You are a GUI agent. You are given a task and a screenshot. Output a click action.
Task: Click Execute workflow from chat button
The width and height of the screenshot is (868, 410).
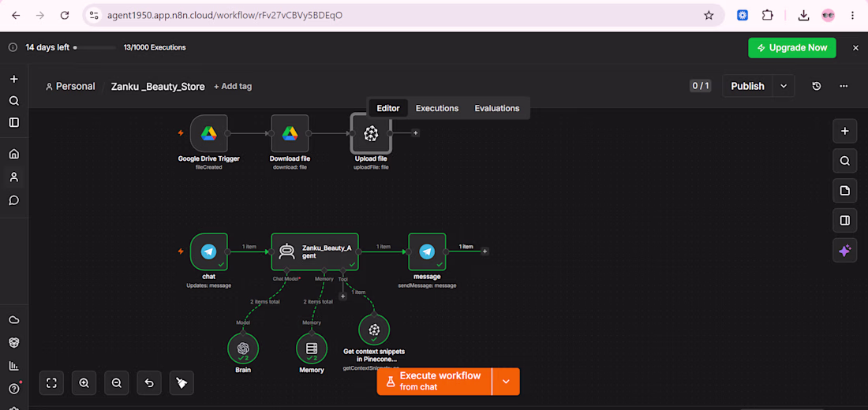(x=435, y=382)
